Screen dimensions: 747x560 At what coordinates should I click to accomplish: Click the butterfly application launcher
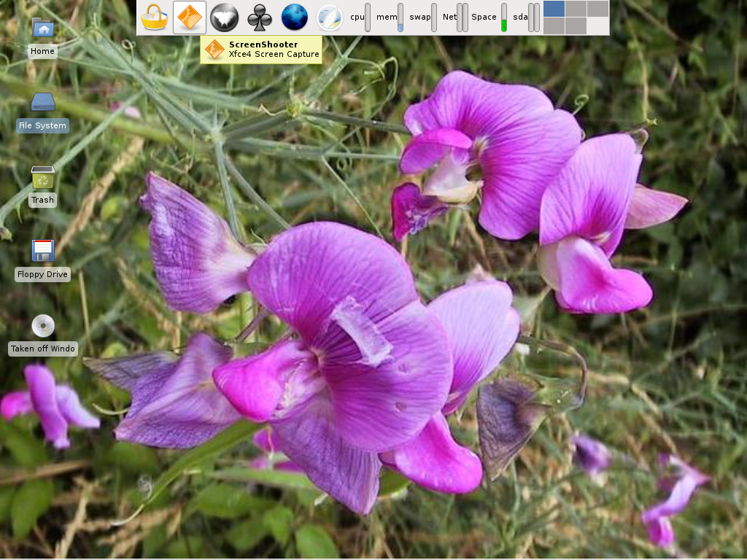(225, 17)
